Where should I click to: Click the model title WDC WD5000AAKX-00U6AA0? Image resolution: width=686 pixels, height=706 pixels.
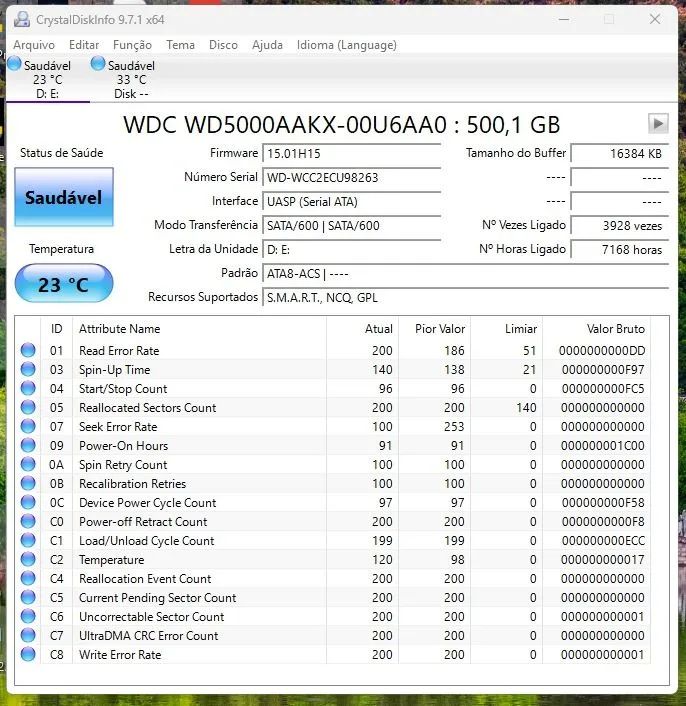pos(285,125)
